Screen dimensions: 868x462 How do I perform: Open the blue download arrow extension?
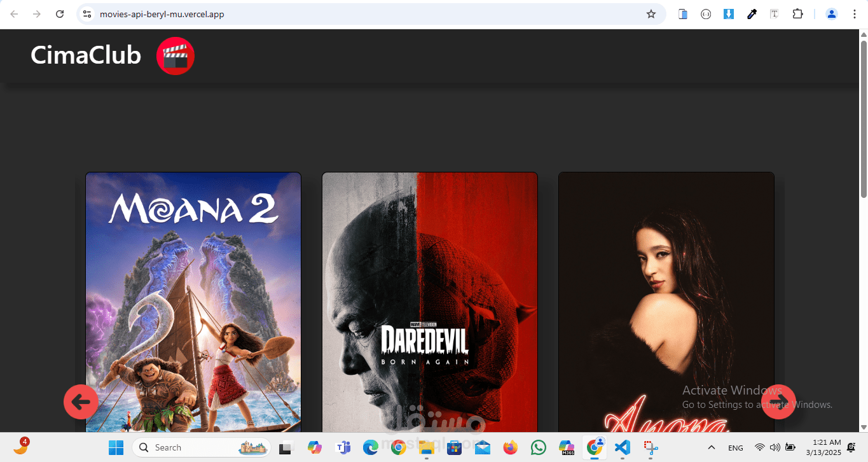(729, 14)
